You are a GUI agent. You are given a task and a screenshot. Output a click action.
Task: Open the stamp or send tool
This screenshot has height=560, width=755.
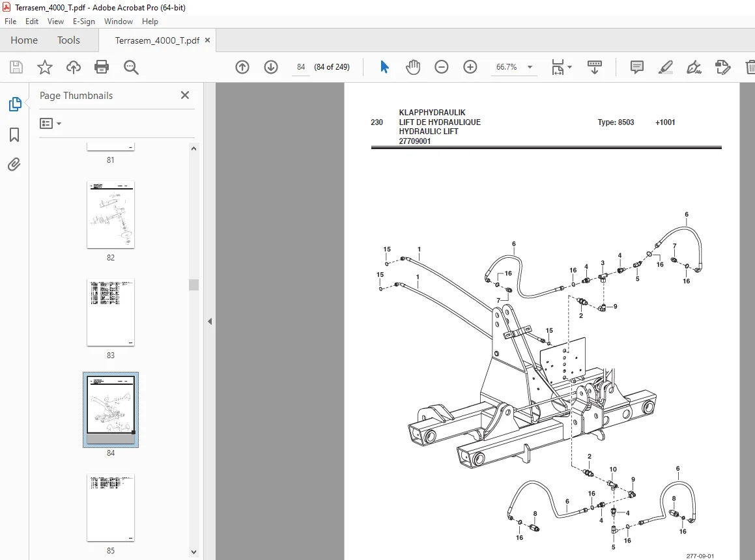722,67
